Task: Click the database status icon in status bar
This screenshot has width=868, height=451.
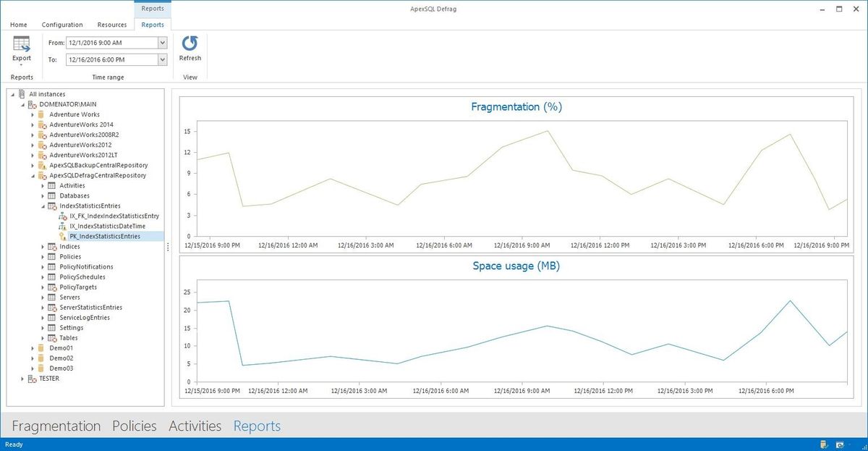Action: point(824,444)
